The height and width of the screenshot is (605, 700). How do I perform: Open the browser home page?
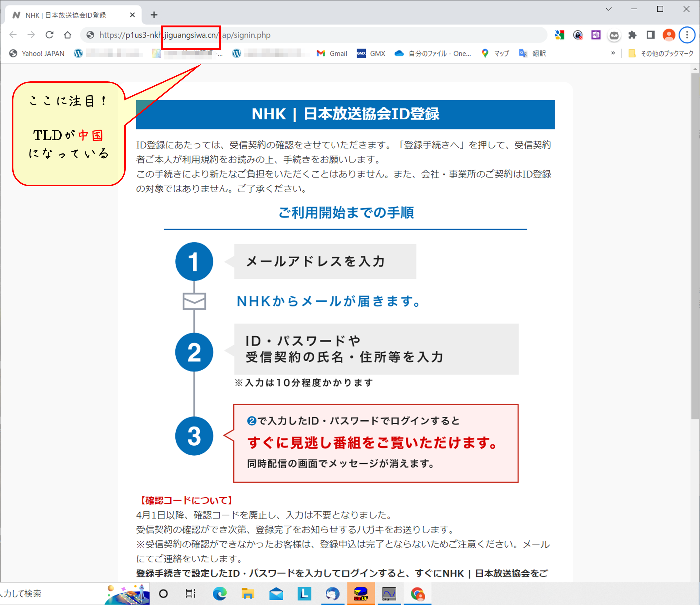pyautogui.click(x=68, y=35)
